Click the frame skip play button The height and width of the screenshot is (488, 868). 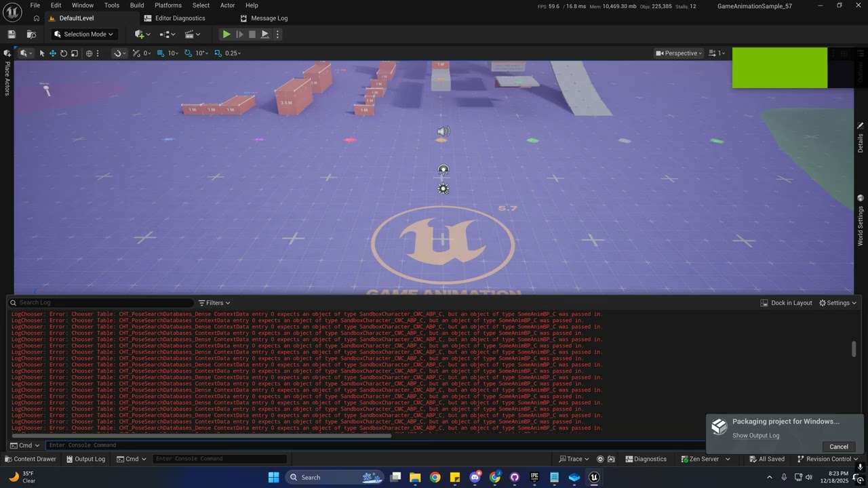[239, 34]
